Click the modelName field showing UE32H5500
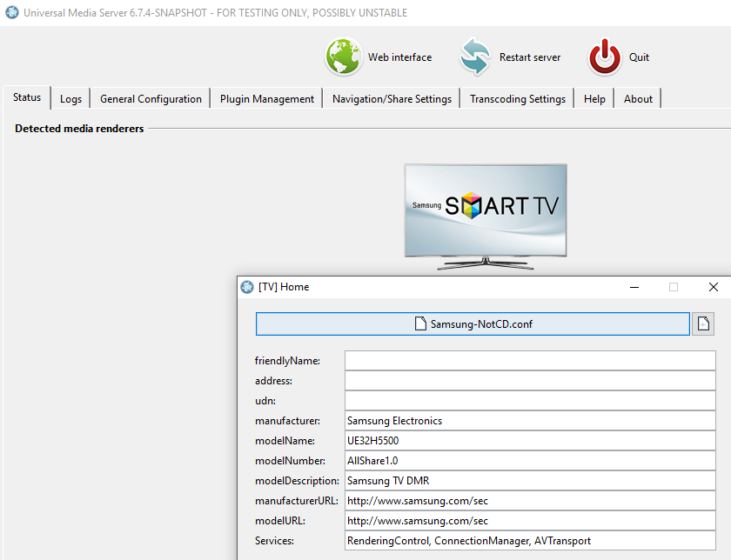The image size is (731, 560). [x=530, y=441]
